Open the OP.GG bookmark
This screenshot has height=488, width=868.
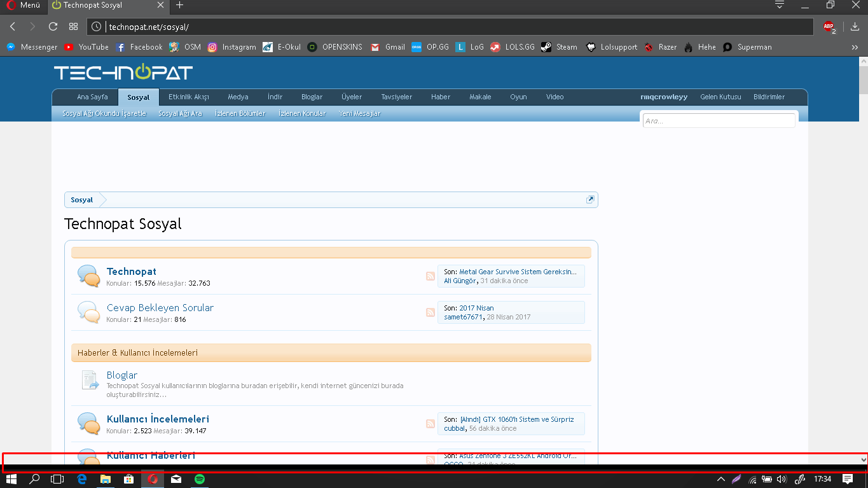(430, 47)
